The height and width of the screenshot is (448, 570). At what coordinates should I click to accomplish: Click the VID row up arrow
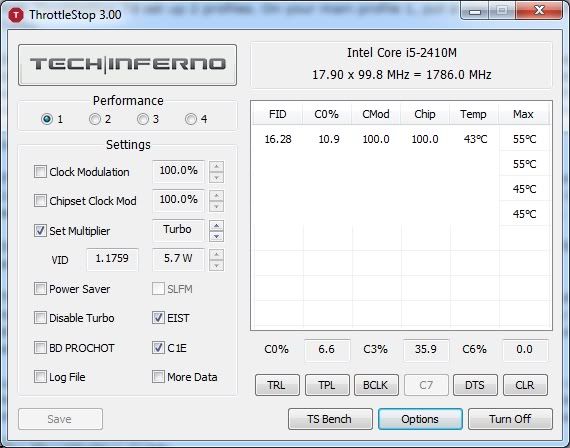point(216,255)
